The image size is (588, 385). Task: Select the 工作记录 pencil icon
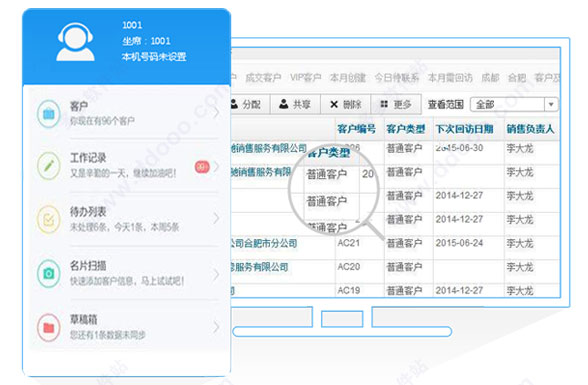coord(49,166)
